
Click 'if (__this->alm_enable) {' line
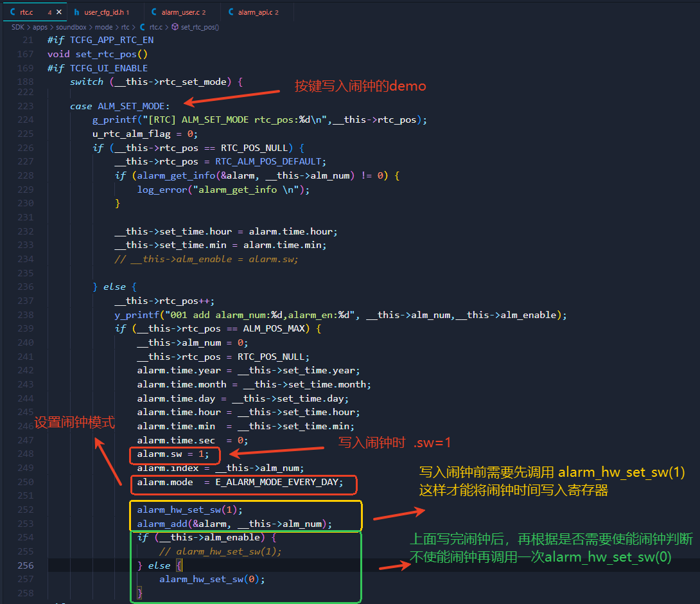click(x=207, y=537)
